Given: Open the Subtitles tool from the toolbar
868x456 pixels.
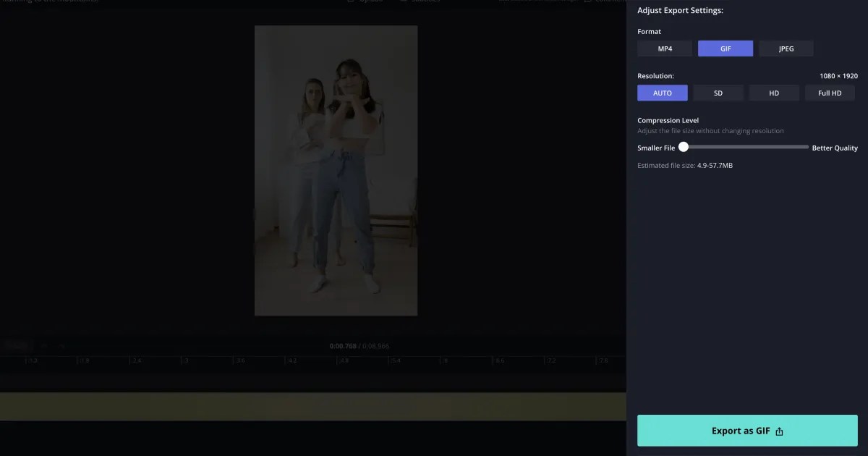Looking at the screenshot, I should coord(403,1).
